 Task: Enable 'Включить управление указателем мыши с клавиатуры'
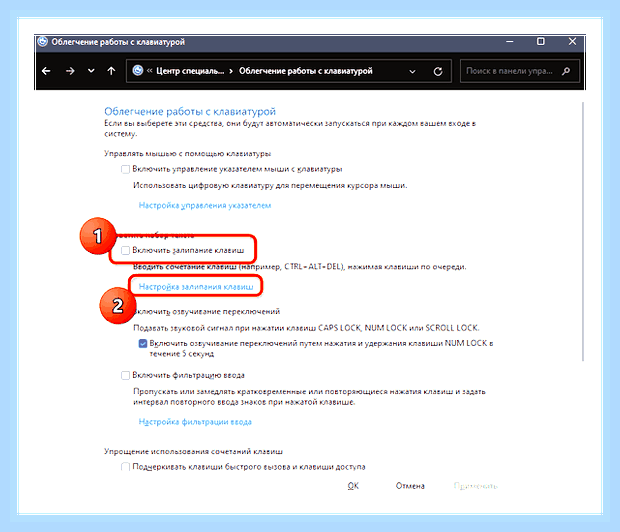125,169
